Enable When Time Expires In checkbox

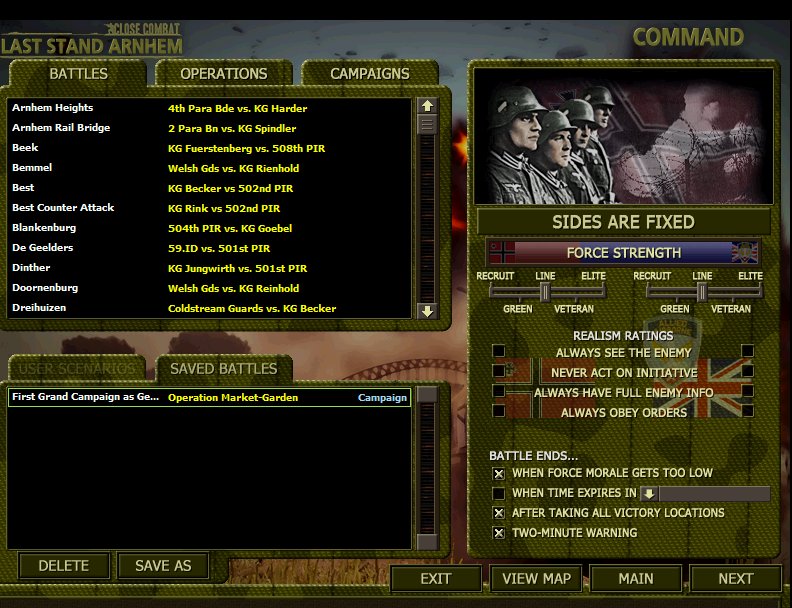click(x=499, y=493)
